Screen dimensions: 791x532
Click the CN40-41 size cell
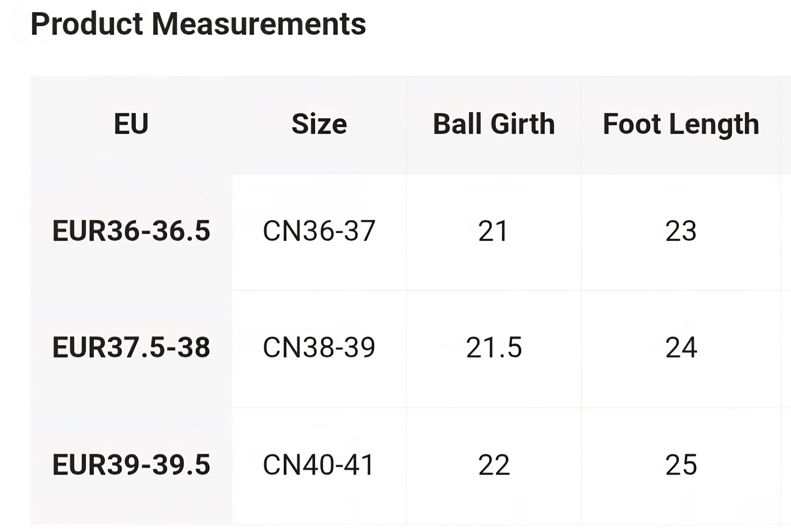pos(318,465)
